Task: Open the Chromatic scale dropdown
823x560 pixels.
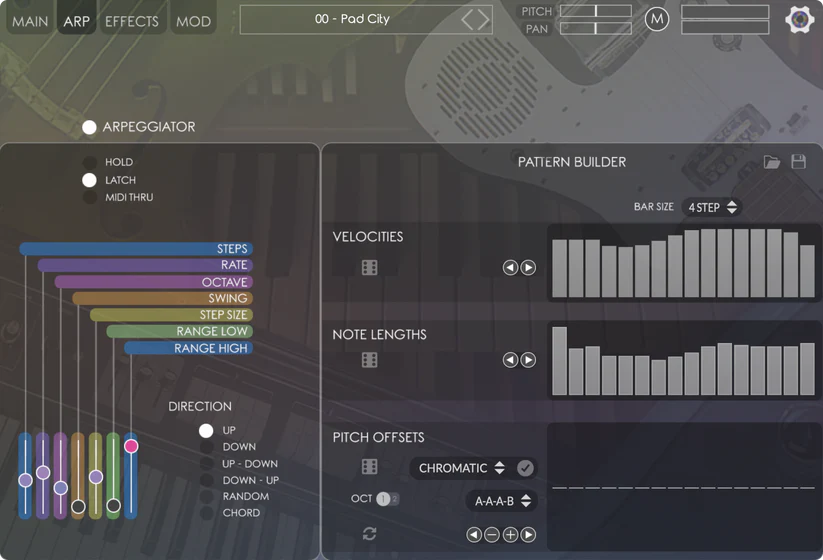Action: tap(461, 468)
